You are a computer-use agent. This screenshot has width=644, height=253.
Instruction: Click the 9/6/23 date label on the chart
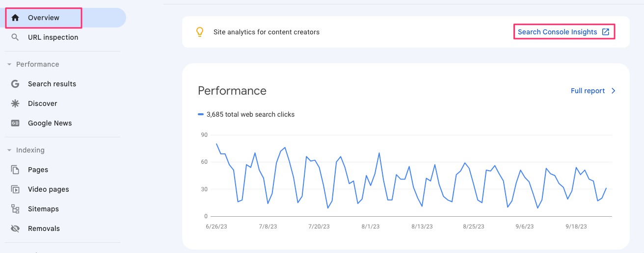coord(525,227)
